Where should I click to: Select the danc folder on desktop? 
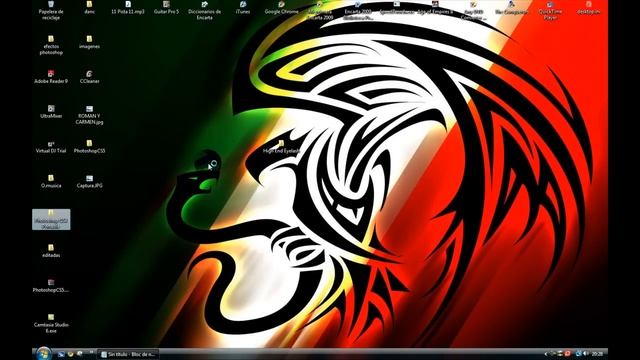[89, 8]
